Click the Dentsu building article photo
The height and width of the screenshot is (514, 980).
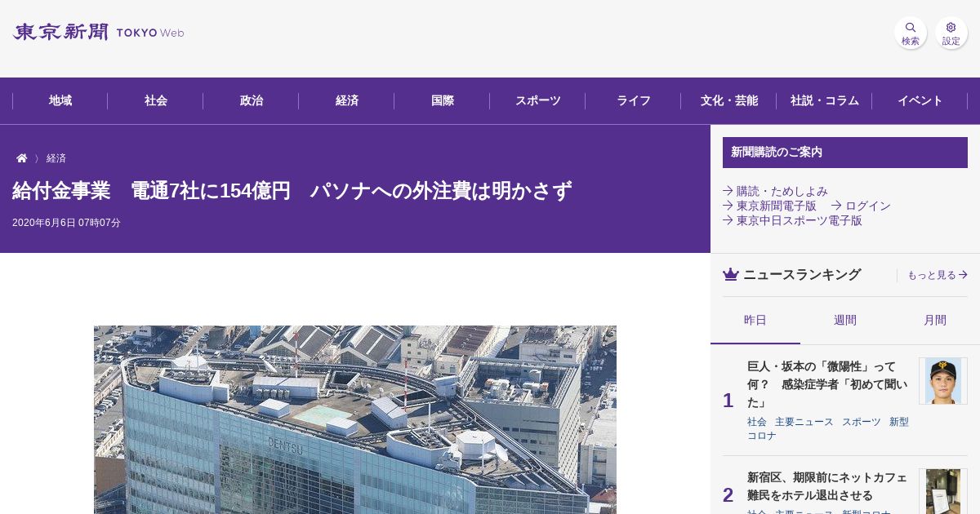point(355,420)
